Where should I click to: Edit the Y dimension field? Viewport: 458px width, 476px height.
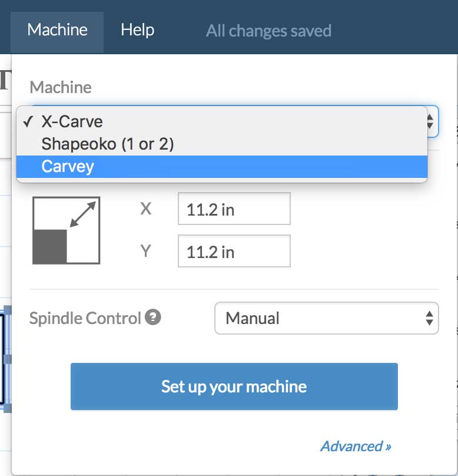pyautogui.click(x=234, y=251)
